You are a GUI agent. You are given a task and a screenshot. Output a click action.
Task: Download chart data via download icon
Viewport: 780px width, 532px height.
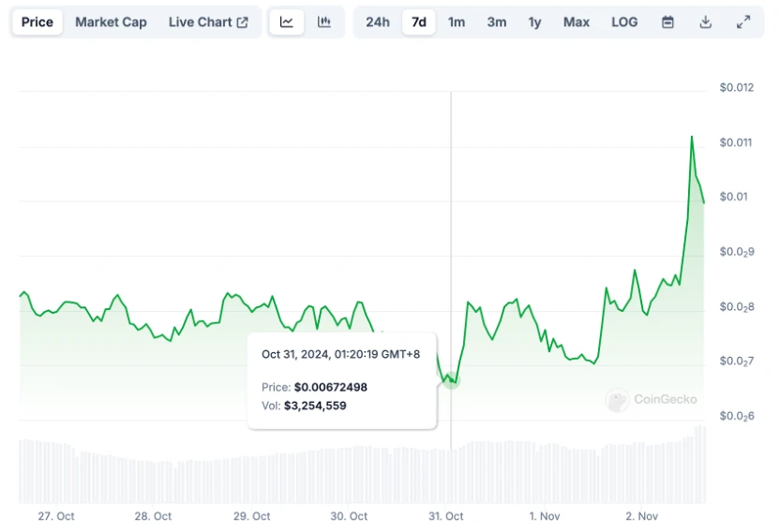pyautogui.click(x=706, y=22)
